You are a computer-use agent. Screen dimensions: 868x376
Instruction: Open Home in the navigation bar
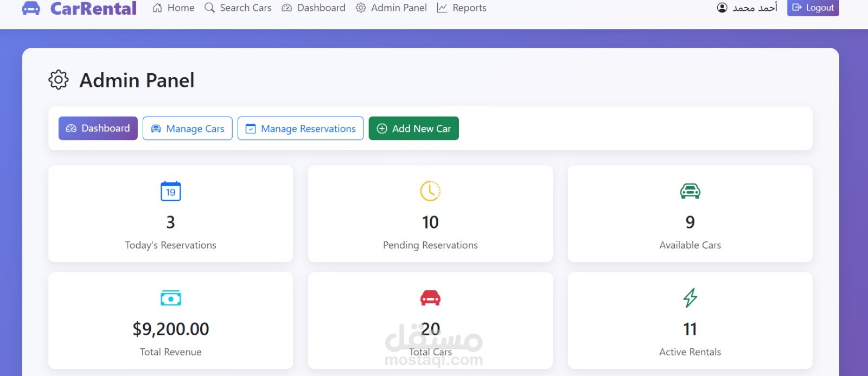(174, 8)
